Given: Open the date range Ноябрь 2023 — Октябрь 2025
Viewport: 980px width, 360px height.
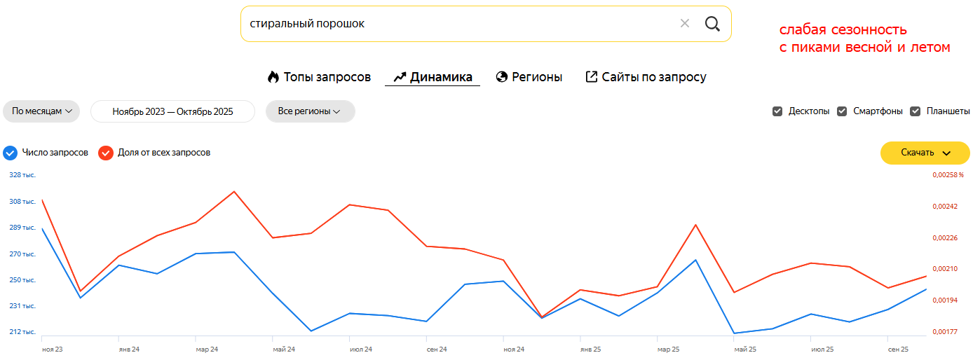Looking at the screenshot, I should click(x=172, y=111).
